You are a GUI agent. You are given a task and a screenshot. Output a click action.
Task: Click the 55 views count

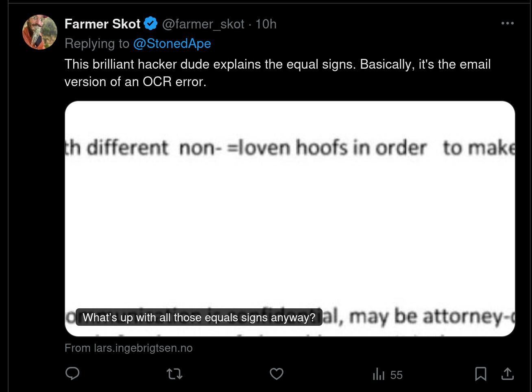tap(396, 375)
